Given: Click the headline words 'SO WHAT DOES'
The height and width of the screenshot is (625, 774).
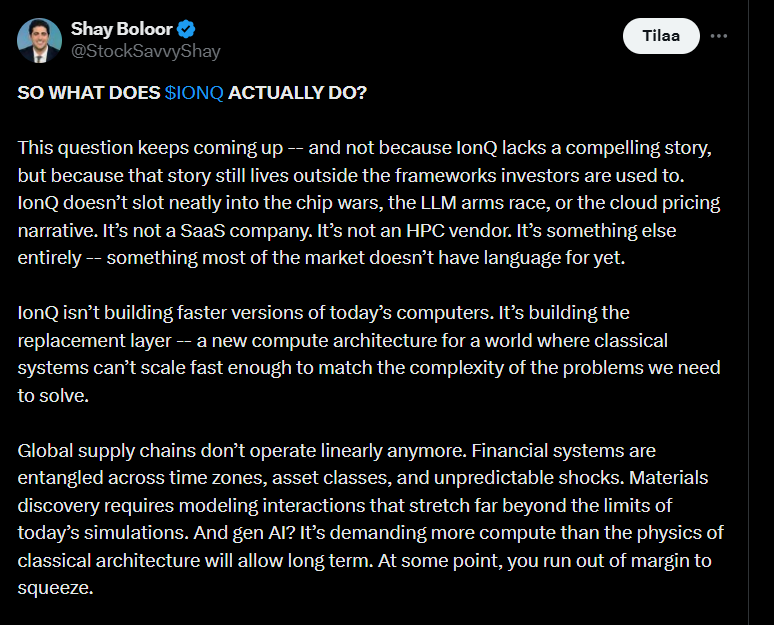Looking at the screenshot, I should [x=89, y=92].
